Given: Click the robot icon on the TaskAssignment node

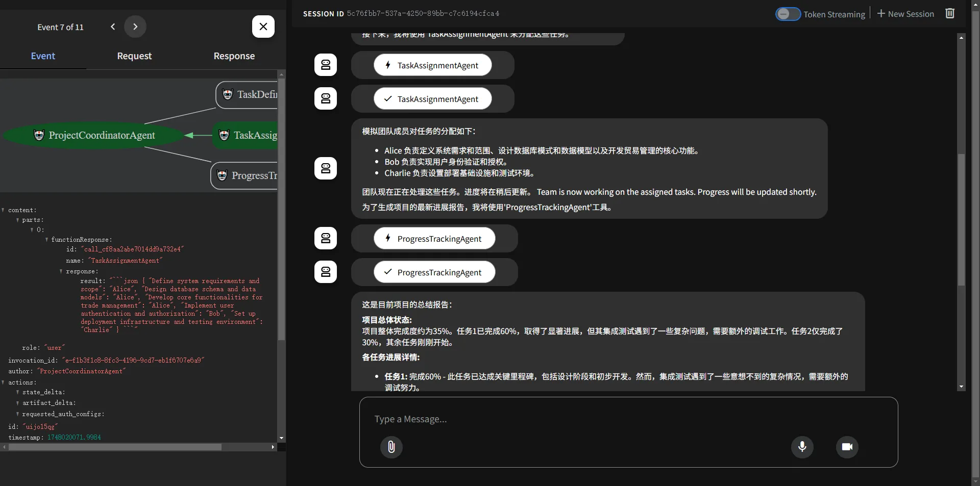Looking at the screenshot, I should tap(224, 135).
